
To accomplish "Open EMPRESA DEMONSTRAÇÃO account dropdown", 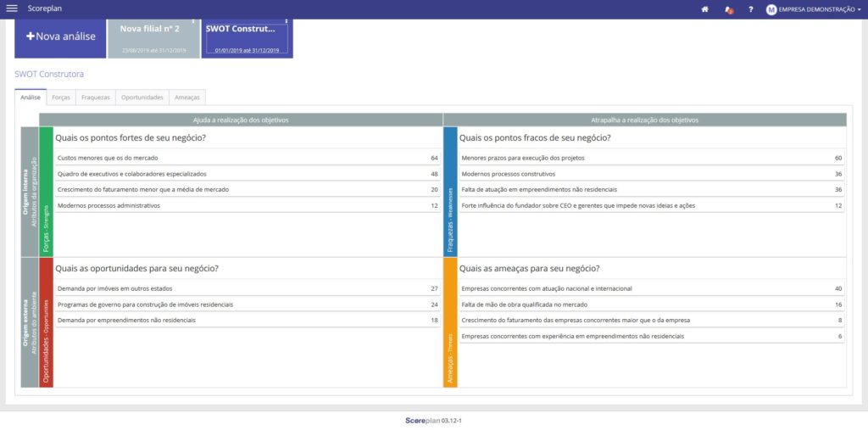I will 820,9.
